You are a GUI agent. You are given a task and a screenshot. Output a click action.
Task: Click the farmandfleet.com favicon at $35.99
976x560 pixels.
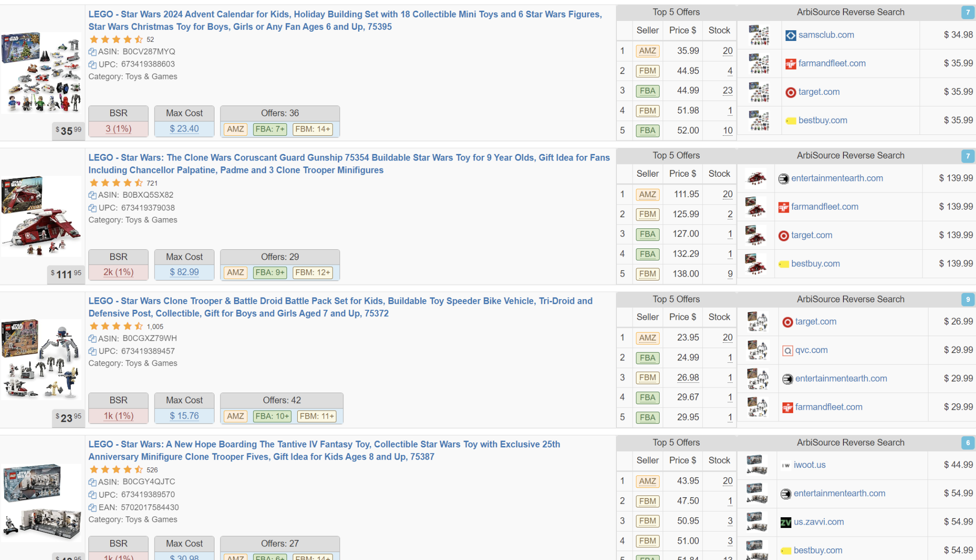(x=790, y=64)
